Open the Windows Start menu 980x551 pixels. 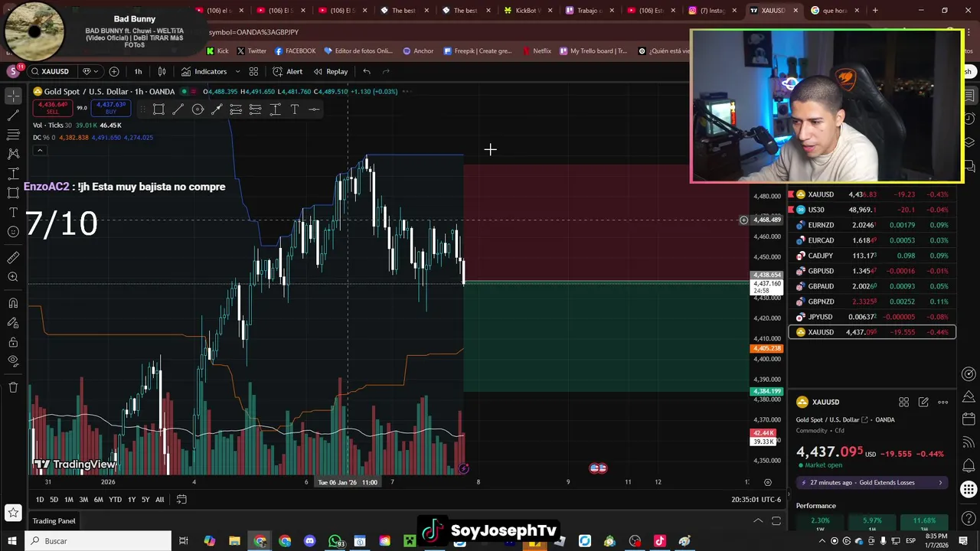12,541
